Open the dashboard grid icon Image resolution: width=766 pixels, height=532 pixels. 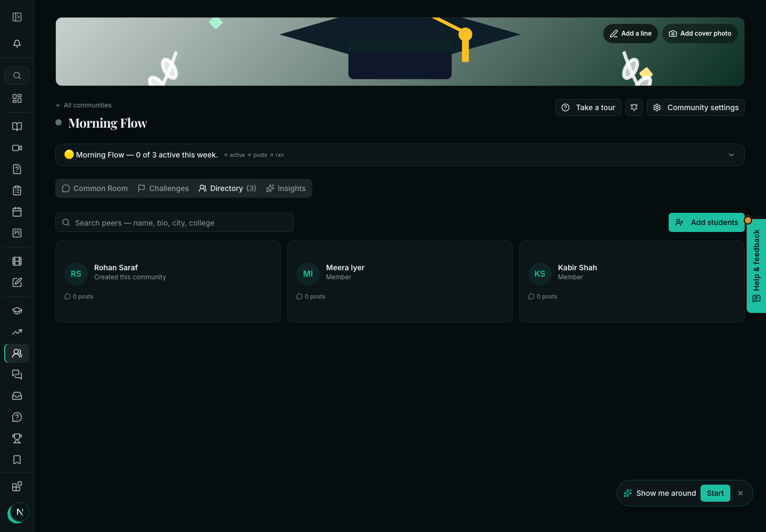(17, 98)
